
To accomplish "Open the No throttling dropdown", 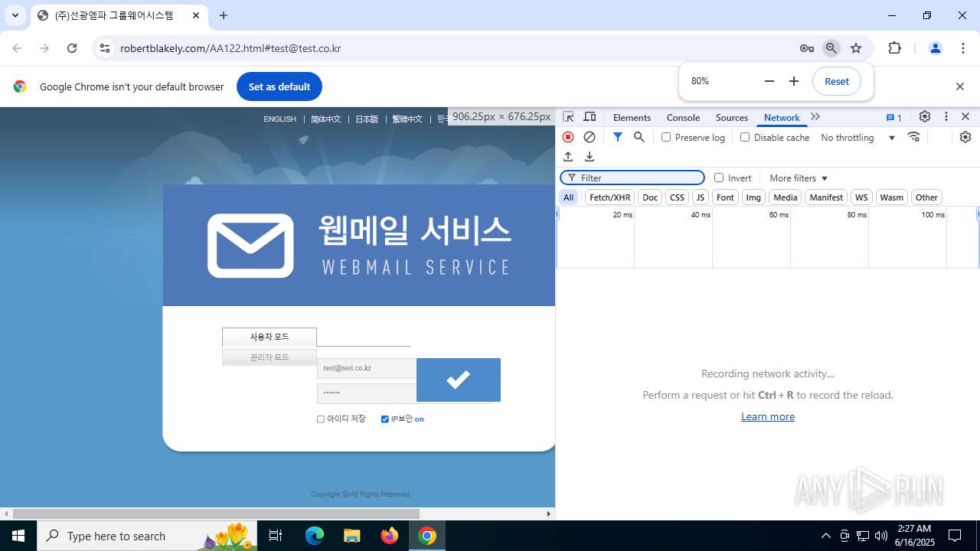I will coord(858,137).
